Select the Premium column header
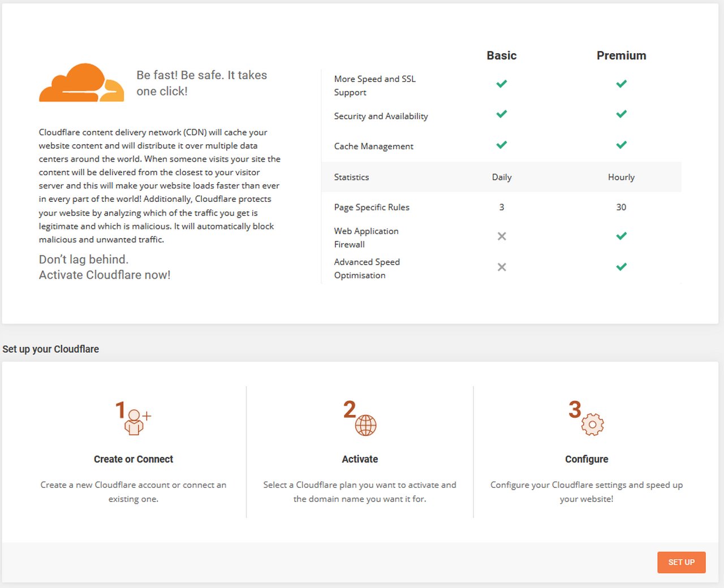The width and height of the screenshot is (724, 588). tap(621, 55)
